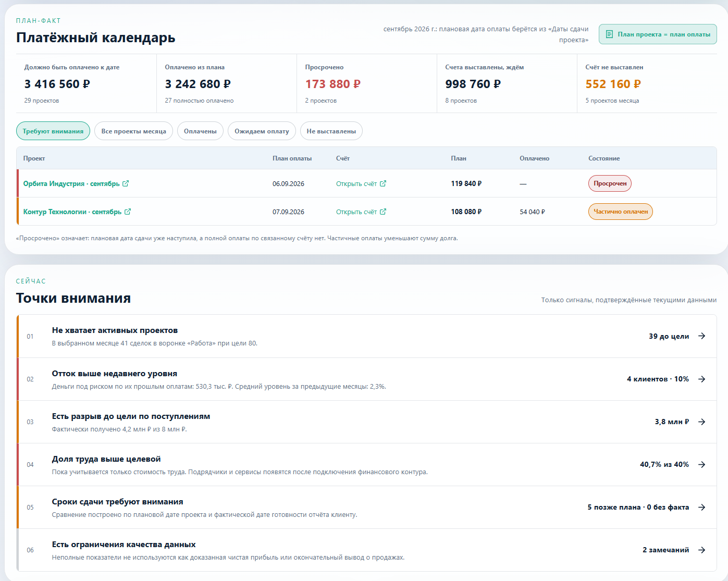Click the Счёт не выставлен 552 160 ₽ card
728x581 pixels.
point(647,83)
